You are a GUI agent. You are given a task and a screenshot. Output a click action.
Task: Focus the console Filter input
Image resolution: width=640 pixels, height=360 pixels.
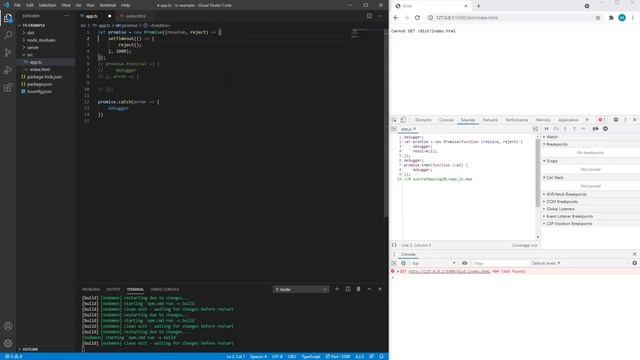[500, 263]
